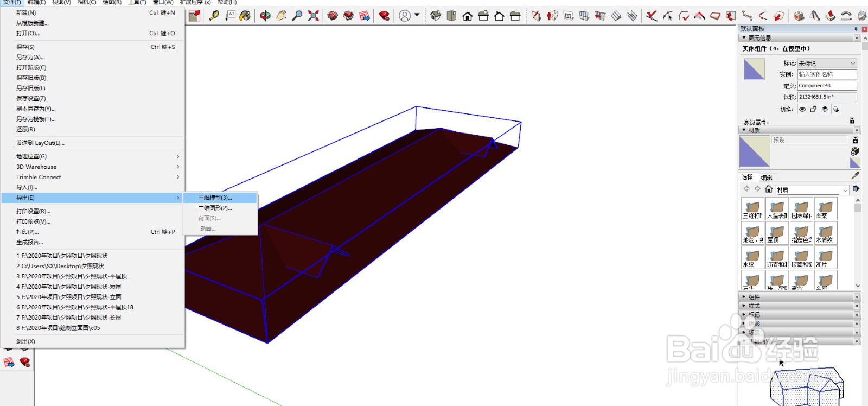
Task: Click the 实例 name input field
Action: [x=827, y=74]
